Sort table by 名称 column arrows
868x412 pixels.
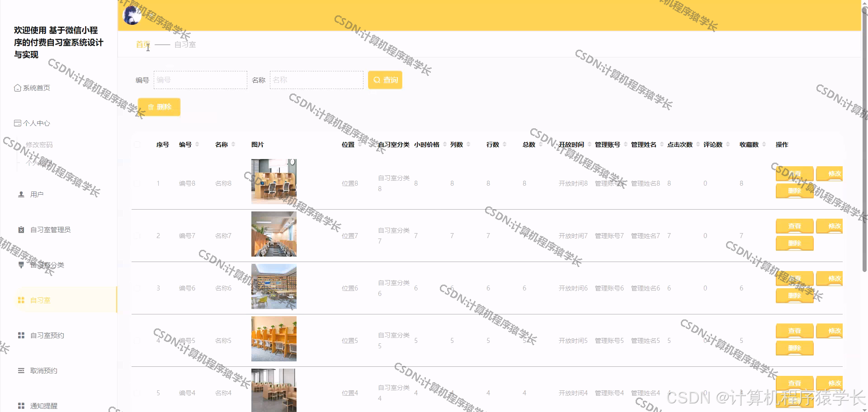click(x=233, y=145)
